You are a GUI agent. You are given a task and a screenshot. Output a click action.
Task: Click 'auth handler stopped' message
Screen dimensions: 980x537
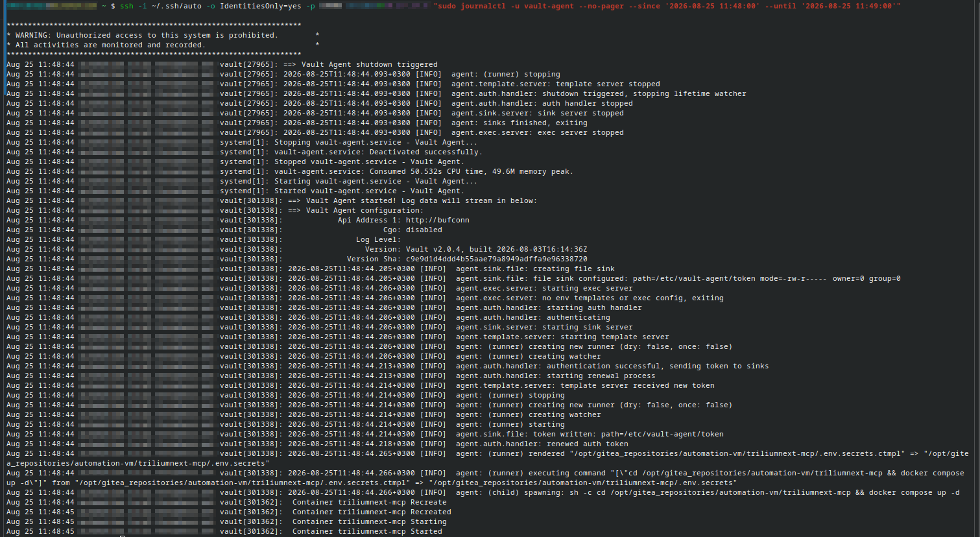coord(588,103)
